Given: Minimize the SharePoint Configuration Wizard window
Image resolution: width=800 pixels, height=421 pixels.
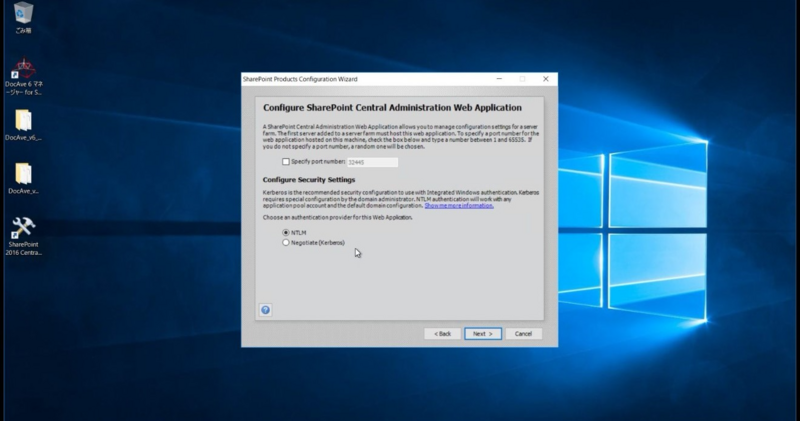Looking at the screenshot, I should click(499, 79).
